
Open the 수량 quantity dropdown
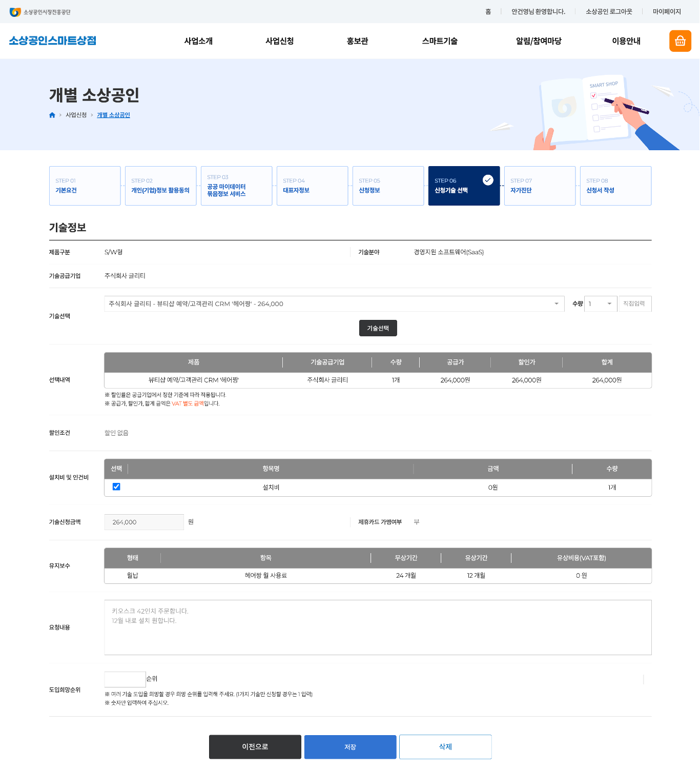point(600,304)
